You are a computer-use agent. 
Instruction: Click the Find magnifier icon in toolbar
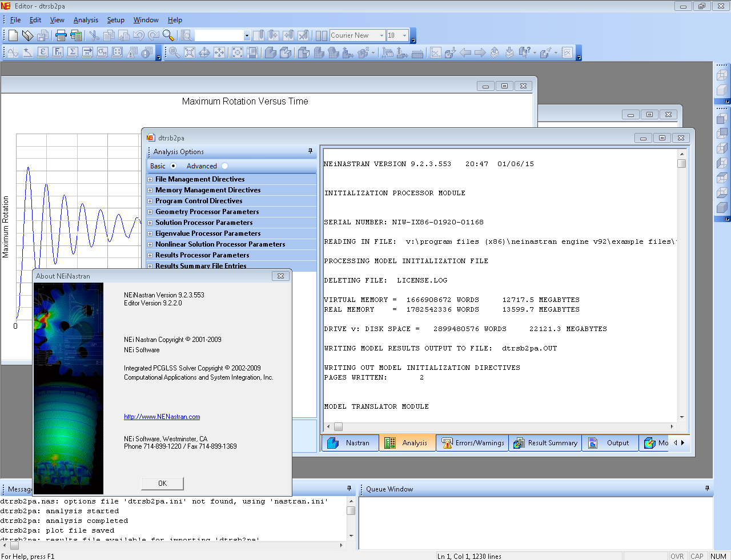click(168, 35)
